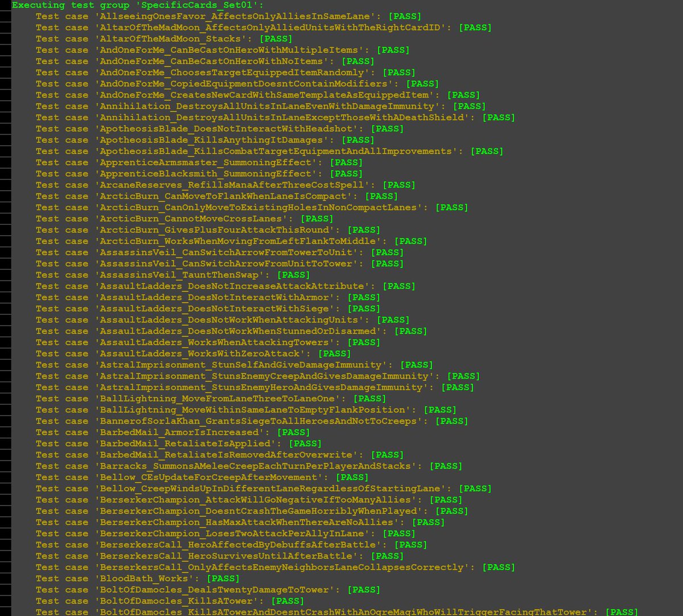Select 'AssaultLadders_DoesNotInteractWithArmor' line
Image resolution: width=683 pixels, height=616 pixels.
pyautogui.click(x=208, y=297)
